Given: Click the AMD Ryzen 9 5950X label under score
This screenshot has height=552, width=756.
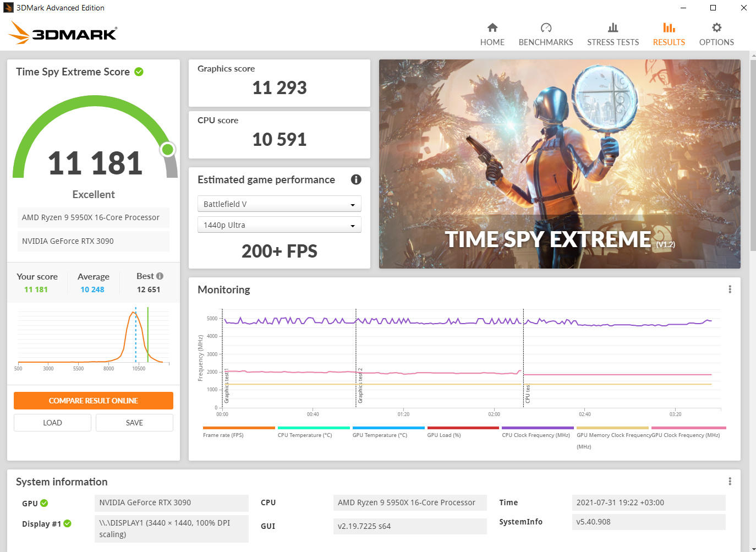Looking at the screenshot, I should coord(94,217).
